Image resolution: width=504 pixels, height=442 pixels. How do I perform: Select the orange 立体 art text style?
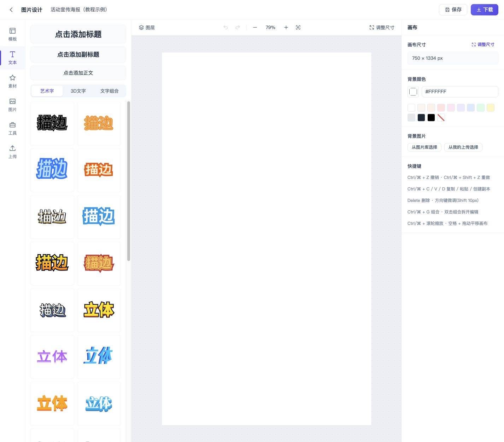click(x=52, y=403)
